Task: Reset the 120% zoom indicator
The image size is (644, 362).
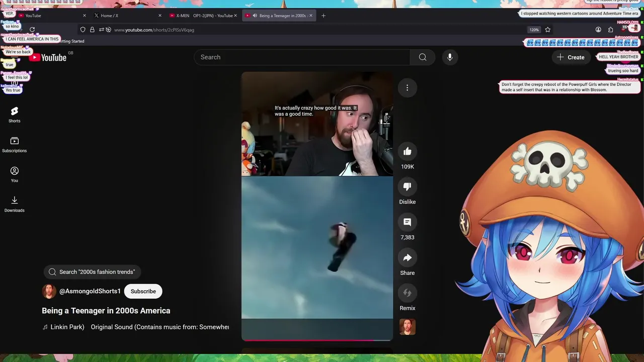Action: 534,30
